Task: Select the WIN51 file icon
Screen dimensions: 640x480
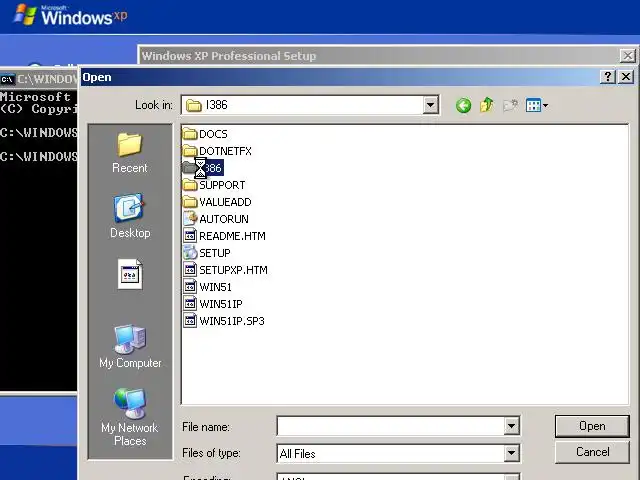Action: click(190, 287)
